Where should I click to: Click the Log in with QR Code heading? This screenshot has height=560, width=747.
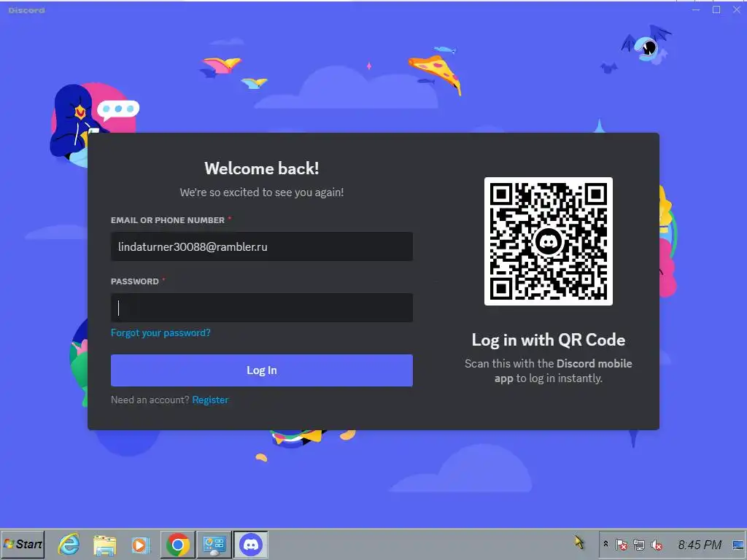tap(549, 340)
